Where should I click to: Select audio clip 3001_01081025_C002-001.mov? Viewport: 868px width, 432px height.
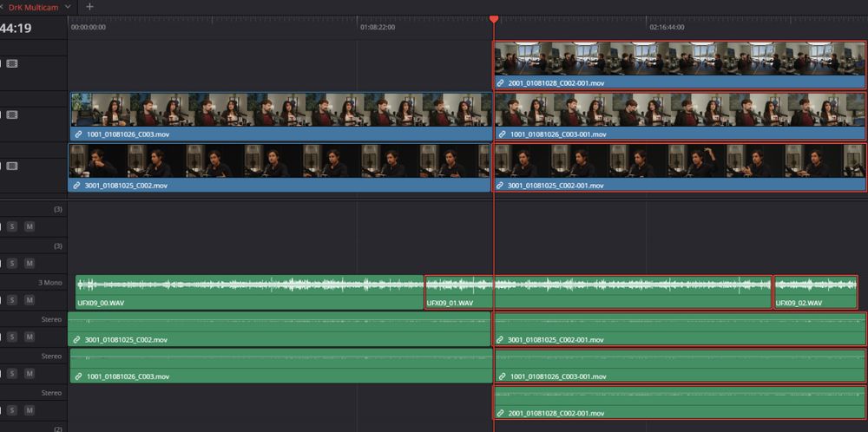coord(680,329)
